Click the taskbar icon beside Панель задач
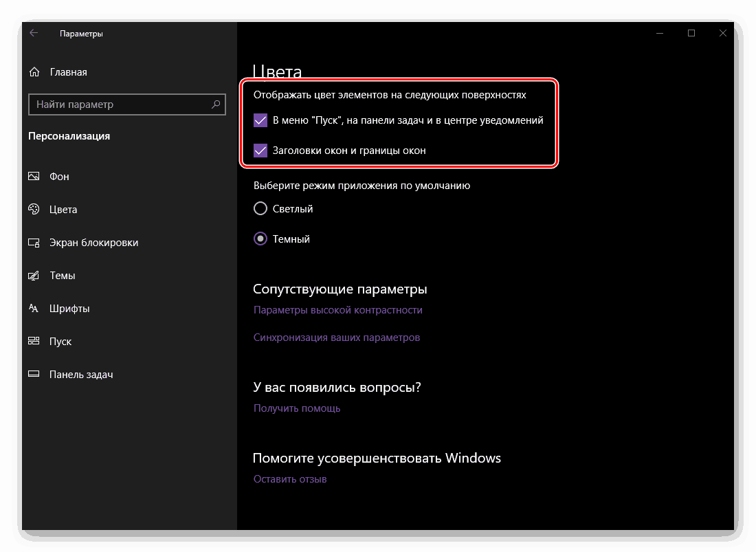This screenshot has width=756, height=552. [x=34, y=374]
